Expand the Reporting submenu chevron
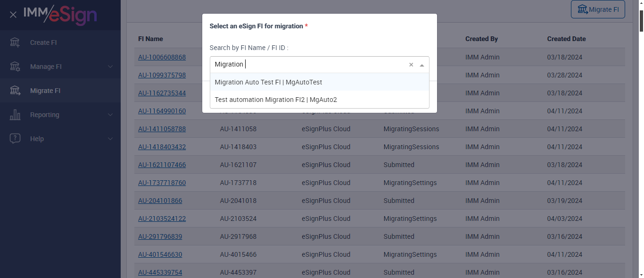 point(110,115)
